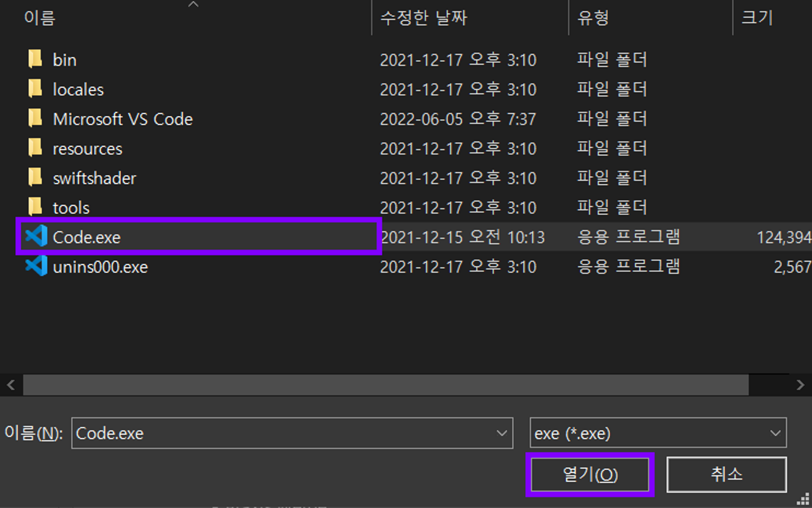Screen dimensions: 812x508
Task: Select the resources folder name
Action: point(88,149)
